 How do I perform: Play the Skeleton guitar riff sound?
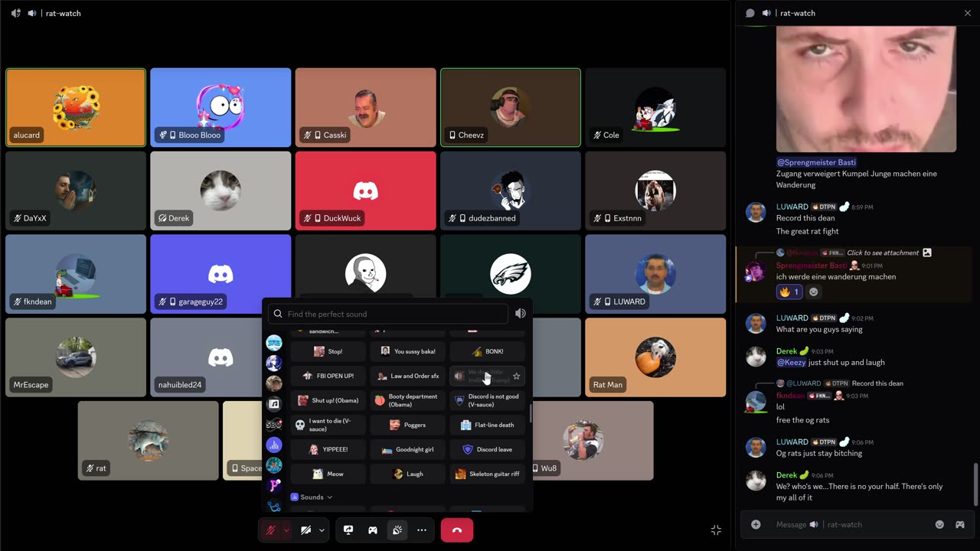486,474
